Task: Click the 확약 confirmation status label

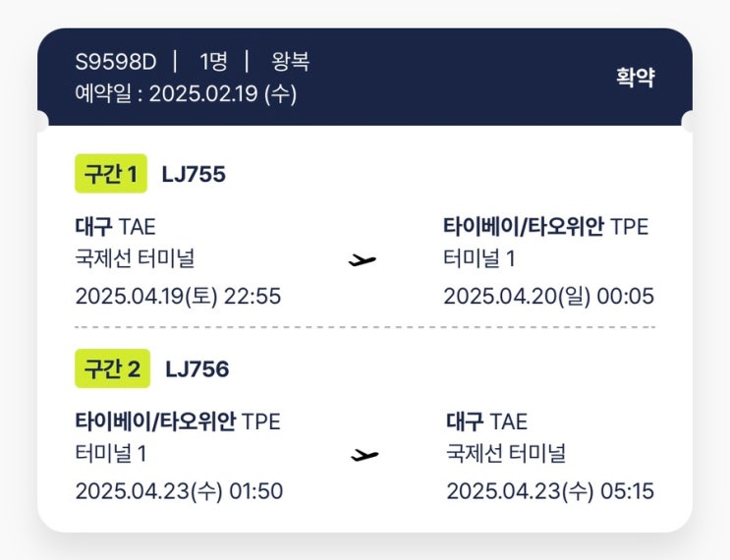Action: pyautogui.click(x=635, y=78)
